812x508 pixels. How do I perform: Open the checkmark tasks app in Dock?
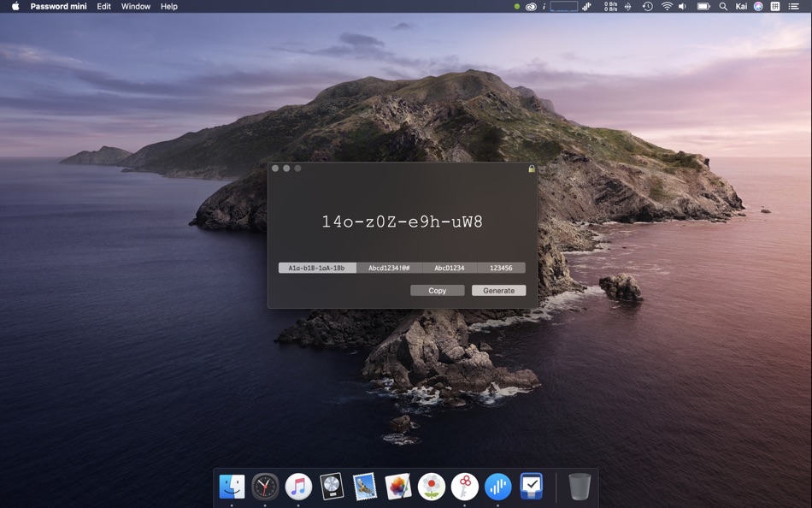tap(532, 487)
